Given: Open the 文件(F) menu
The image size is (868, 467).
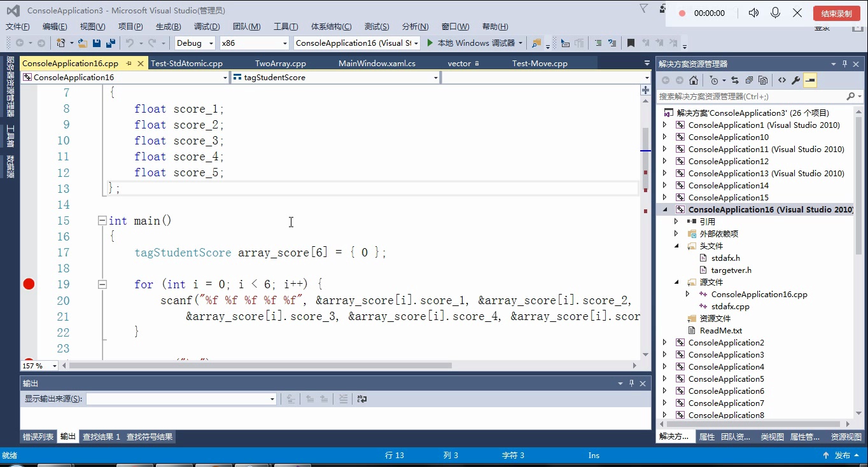Looking at the screenshot, I should click(18, 26).
